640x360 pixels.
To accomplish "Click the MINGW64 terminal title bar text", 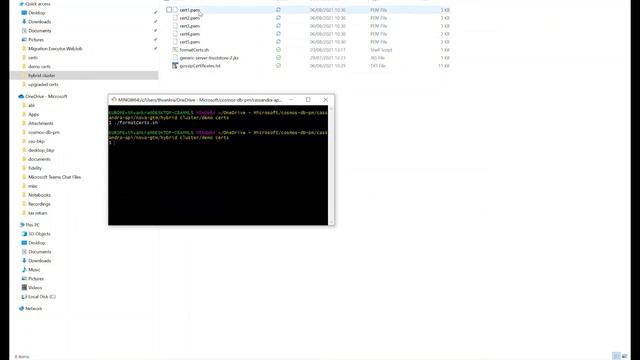I will (x=200, y=100).
